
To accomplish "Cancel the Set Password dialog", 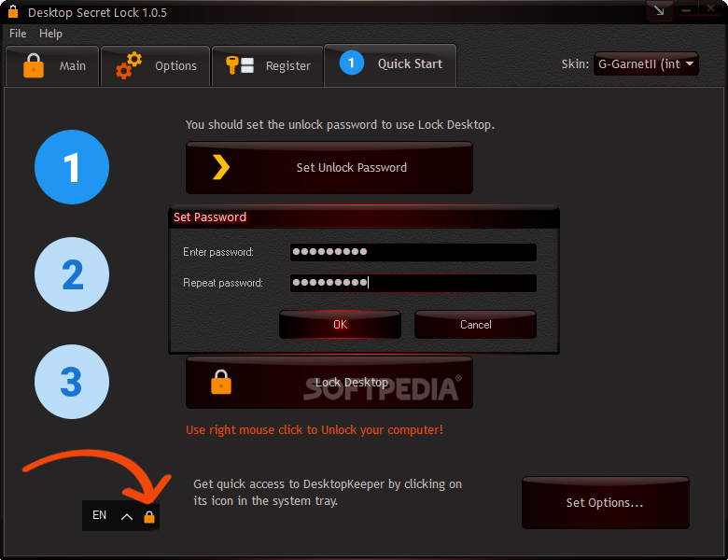I will 475,325.
